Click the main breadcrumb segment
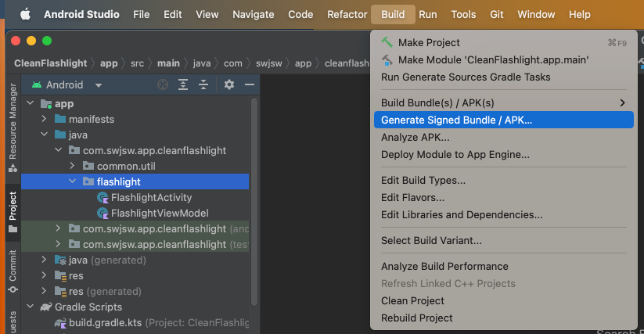 168,63
